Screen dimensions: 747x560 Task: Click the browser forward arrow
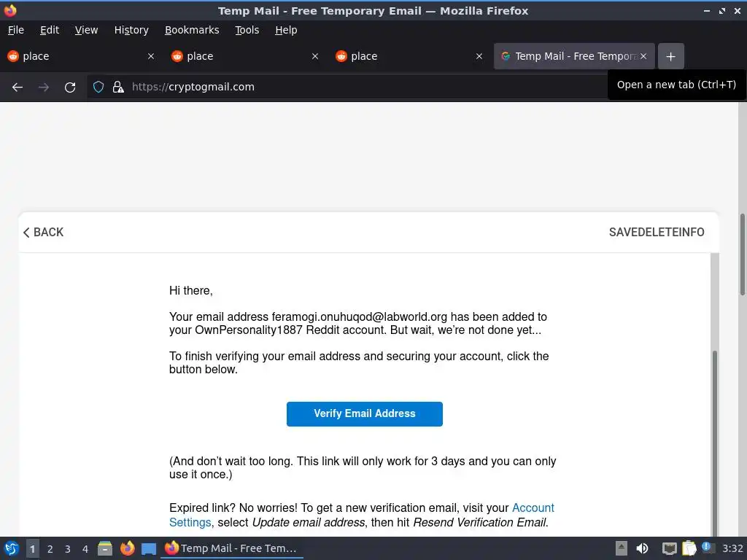[44, 87]
